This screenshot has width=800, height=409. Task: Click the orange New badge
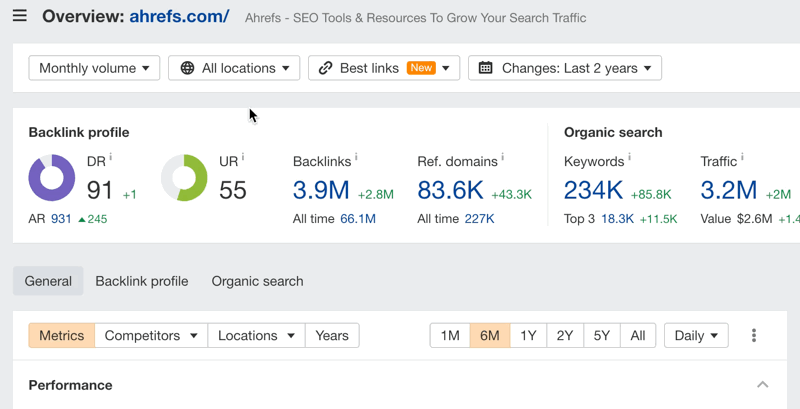click(x=421, y=68)
